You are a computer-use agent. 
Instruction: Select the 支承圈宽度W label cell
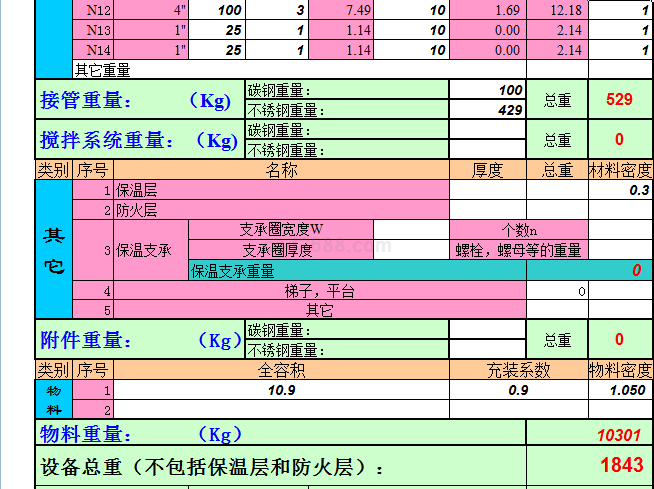pos(281,230)
